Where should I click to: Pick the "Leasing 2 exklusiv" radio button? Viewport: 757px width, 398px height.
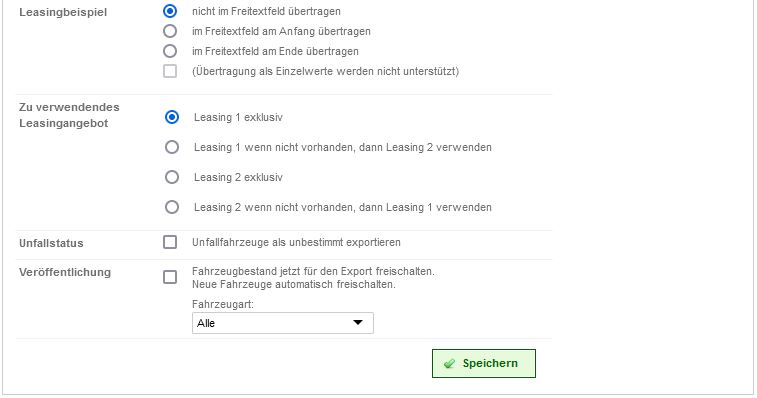(172, 177)
